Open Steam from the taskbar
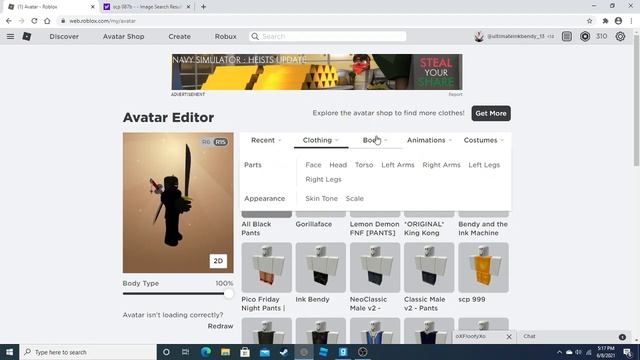Screen dimensions: 640x360 (284, 352)
